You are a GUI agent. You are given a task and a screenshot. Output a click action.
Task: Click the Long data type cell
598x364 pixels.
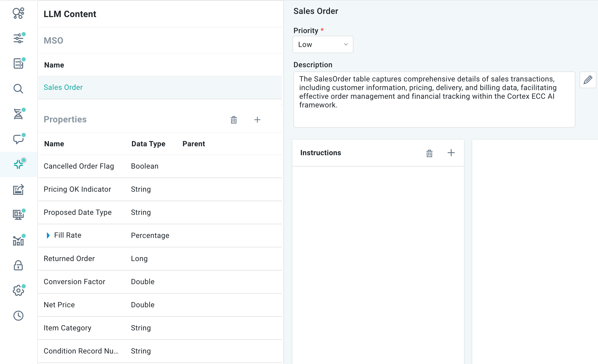pos(139,259)
